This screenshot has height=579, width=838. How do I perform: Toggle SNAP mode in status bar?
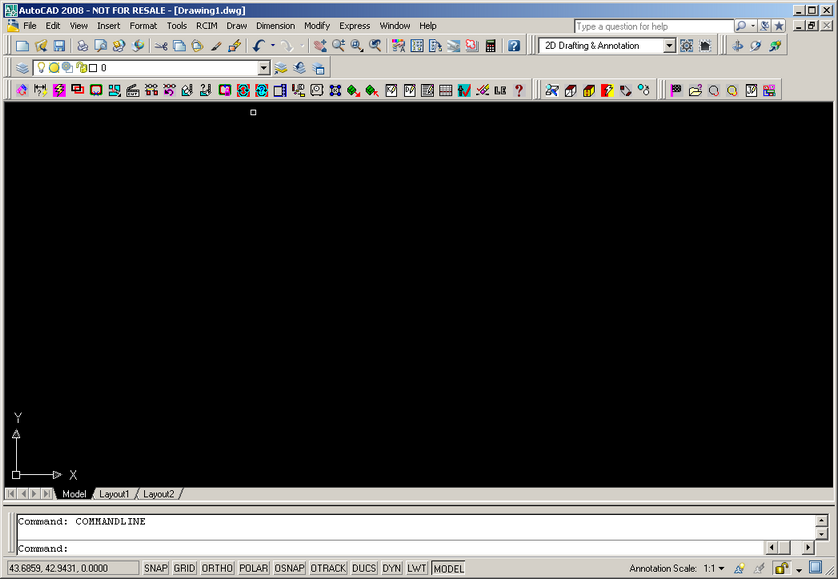click(x=155, y=568)
